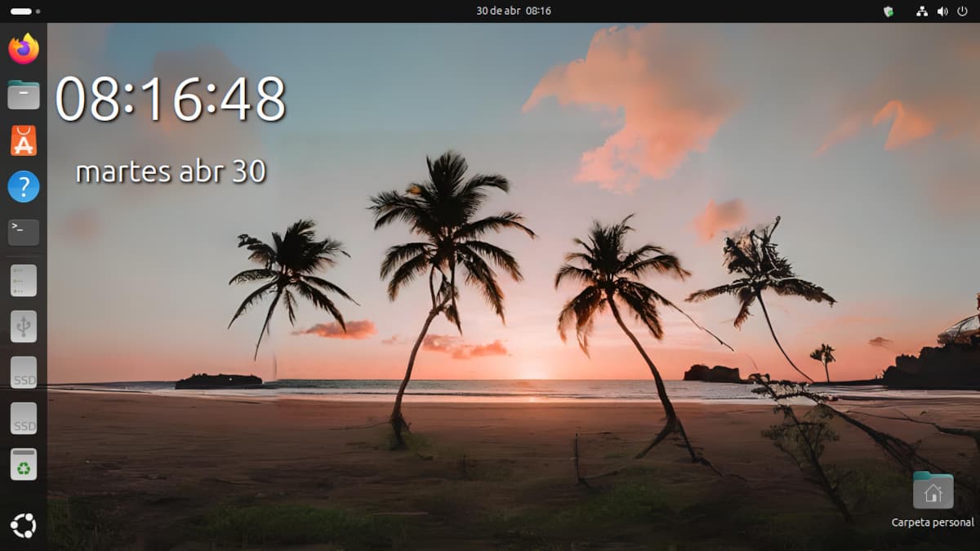The width and height of the screenshot is (980, 551).
Task: Click the Carpeta personal text label
Action: coord(933,522)
